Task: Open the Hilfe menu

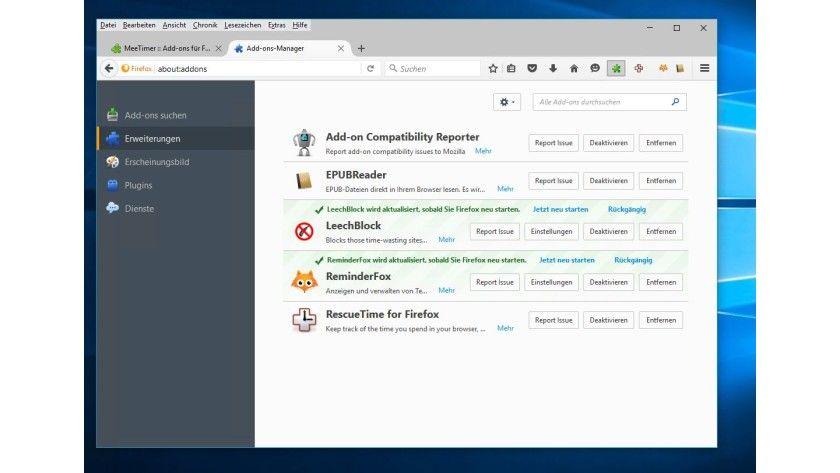Action: tap(300, 25)
